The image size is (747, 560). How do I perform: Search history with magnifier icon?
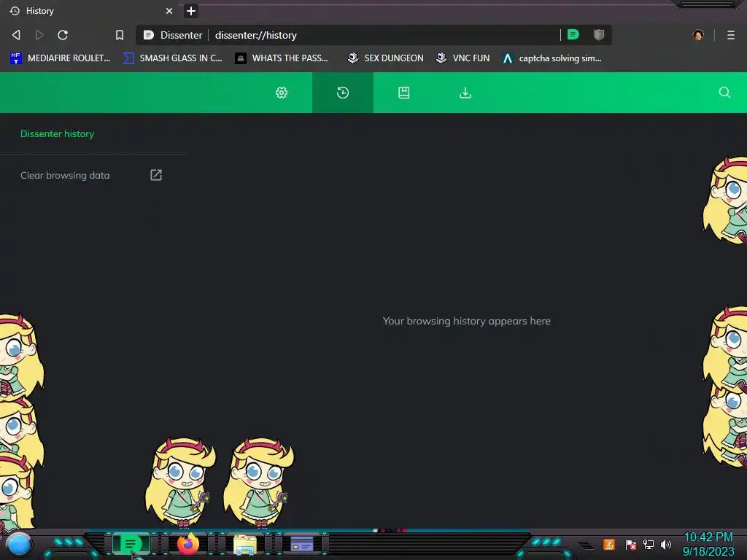tap(724, 93)
